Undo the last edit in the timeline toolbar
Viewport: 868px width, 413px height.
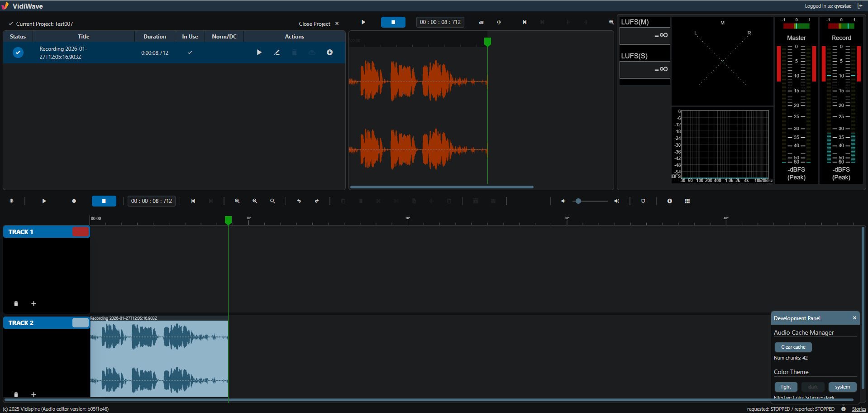pyautogui.click(x=299, y=201)
